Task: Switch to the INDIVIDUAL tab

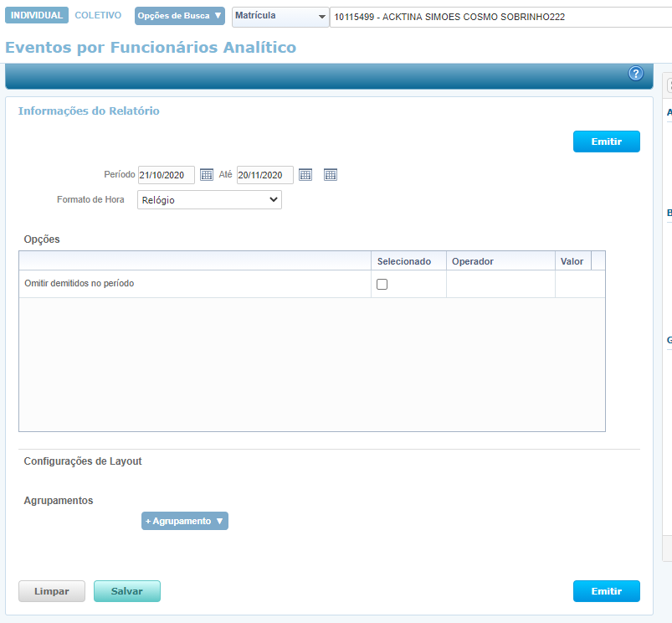Action: point(37,16)
